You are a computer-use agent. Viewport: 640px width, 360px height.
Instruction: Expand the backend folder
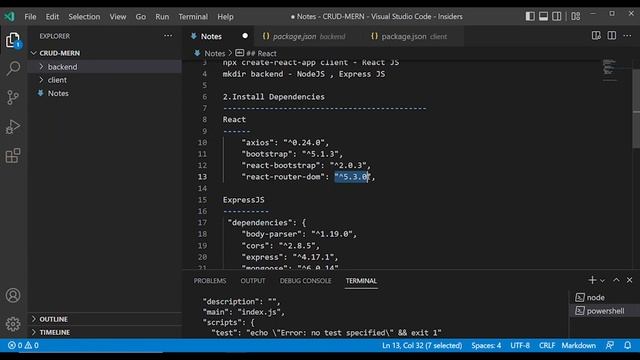[104, 67]
